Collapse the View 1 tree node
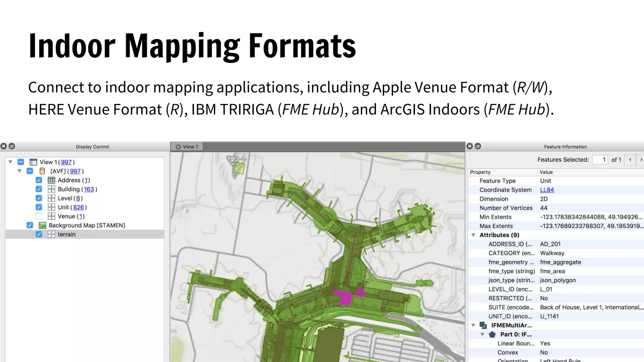 click(10, 162)
